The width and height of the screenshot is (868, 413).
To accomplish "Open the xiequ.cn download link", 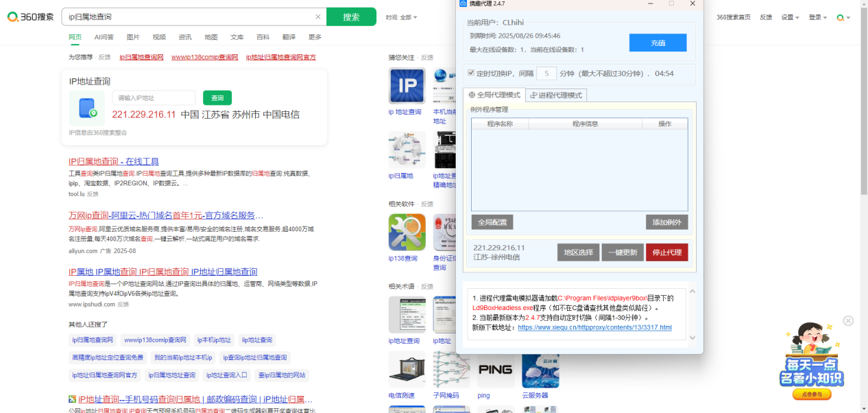I will tap(594, 327).
